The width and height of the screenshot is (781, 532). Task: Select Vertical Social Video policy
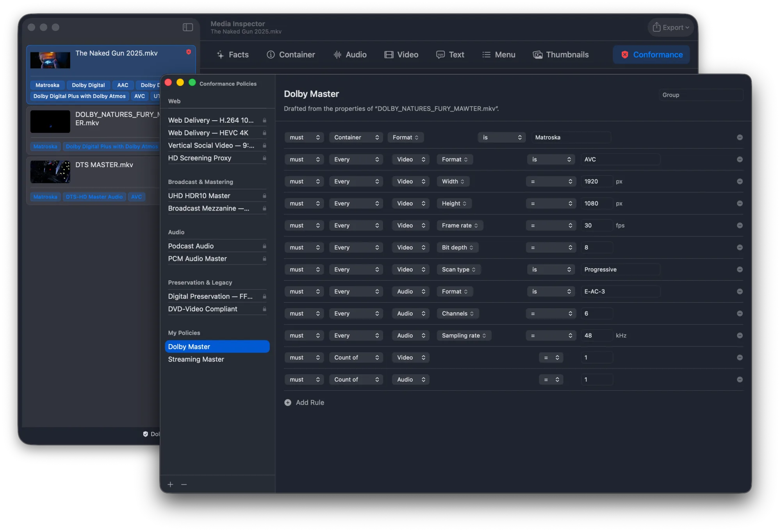pos(217,145)
